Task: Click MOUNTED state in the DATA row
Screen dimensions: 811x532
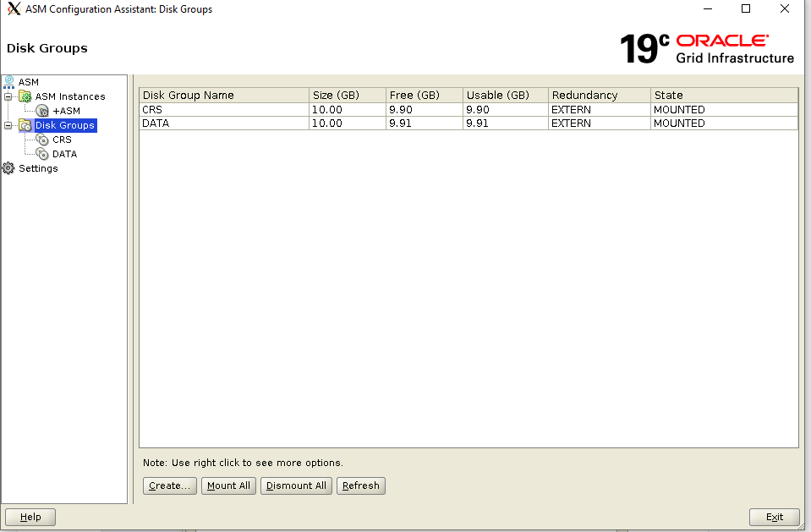Action: [725, 123]
